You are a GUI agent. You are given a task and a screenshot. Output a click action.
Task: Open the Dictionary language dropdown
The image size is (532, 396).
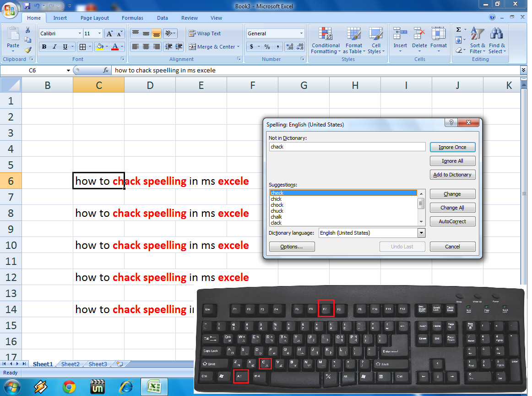pyautogui.click(x=421, y=233)
